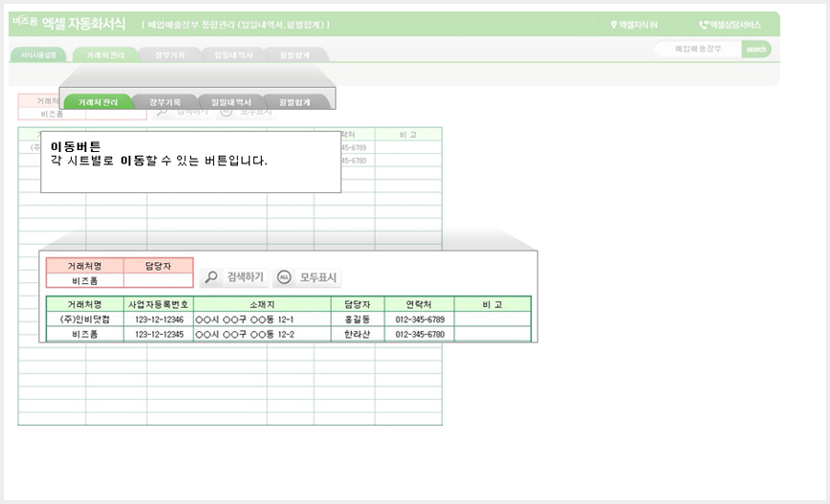Image resolution: width=830 pixels, height=504 pixels.
Task: Click the green 거래처명 table column header
Action: pos(85,304)
